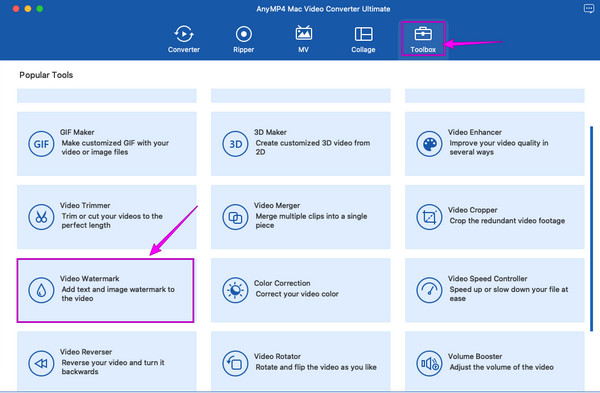
Task: Click "Improve your video quality in" description
Action: [499, 143]
